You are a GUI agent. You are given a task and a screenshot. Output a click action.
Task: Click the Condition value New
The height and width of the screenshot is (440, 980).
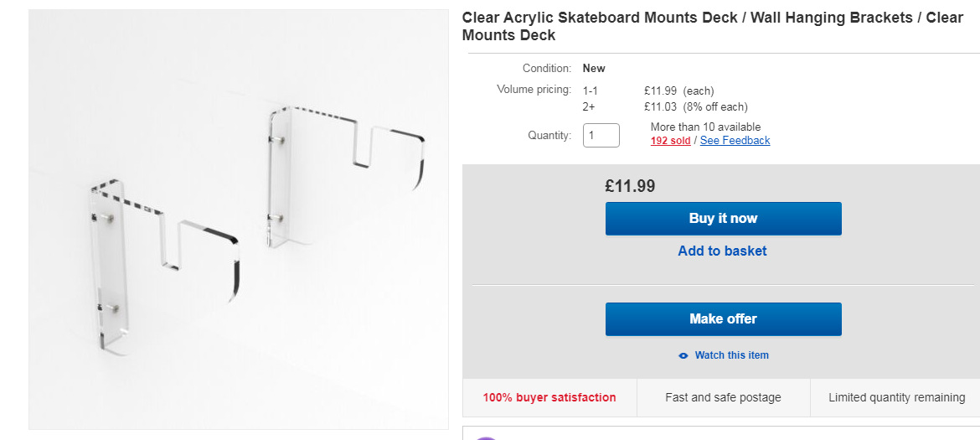594,68
